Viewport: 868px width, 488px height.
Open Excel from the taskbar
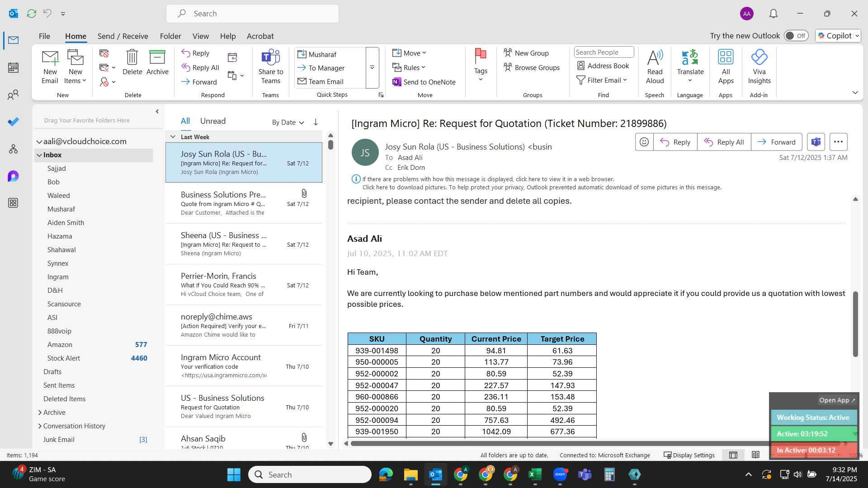pos(535,474)
